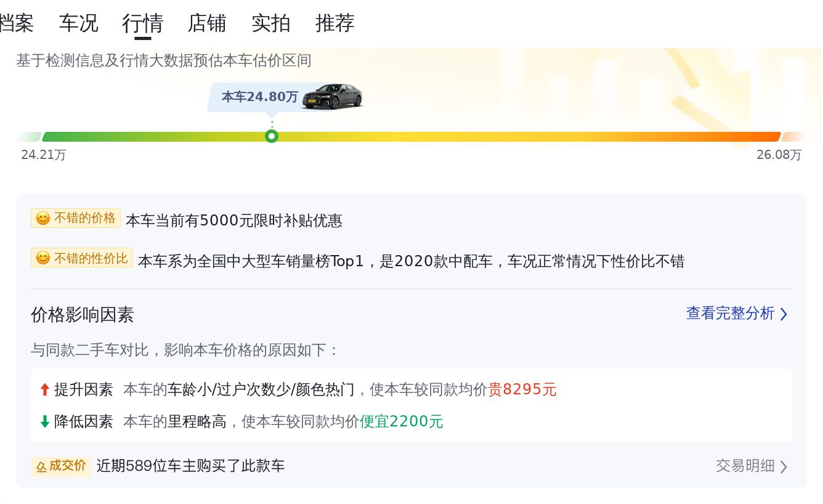Screen dimensions: 823x504
Task: Click the car thumbnail on the price bubble
Action: [x=332, y=96]
